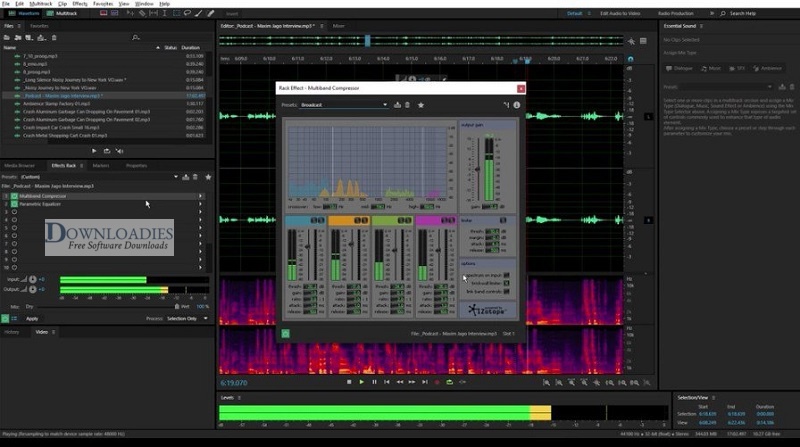Screen dimensions: 800x447
Task: Show the Spectral Pitch Display
Action: point(115,13)
